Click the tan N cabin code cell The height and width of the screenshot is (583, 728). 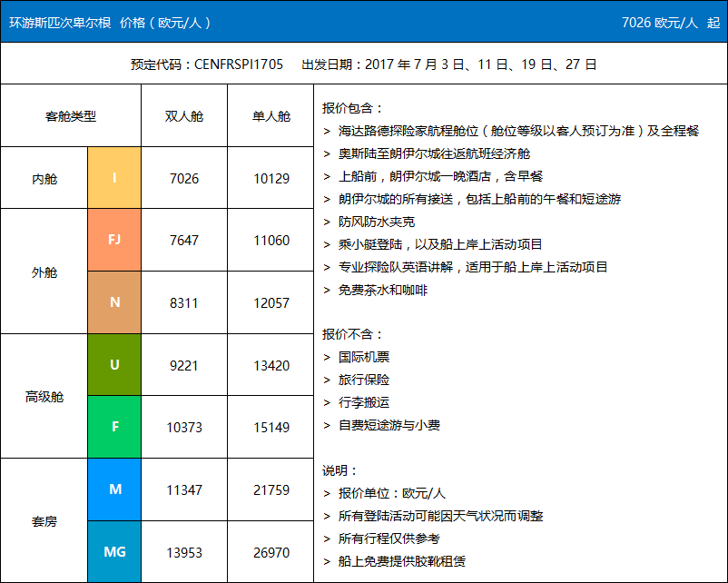(114, 302)
